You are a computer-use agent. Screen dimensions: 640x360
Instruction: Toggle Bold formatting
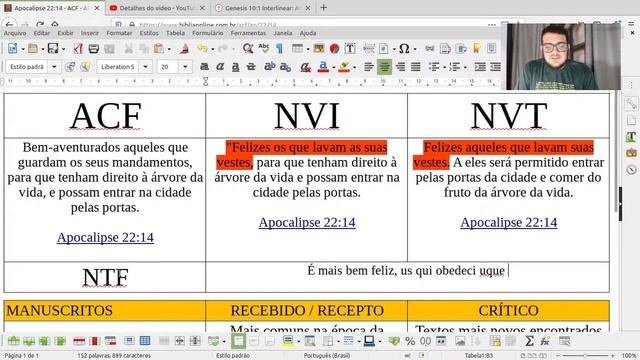(204, 67)
